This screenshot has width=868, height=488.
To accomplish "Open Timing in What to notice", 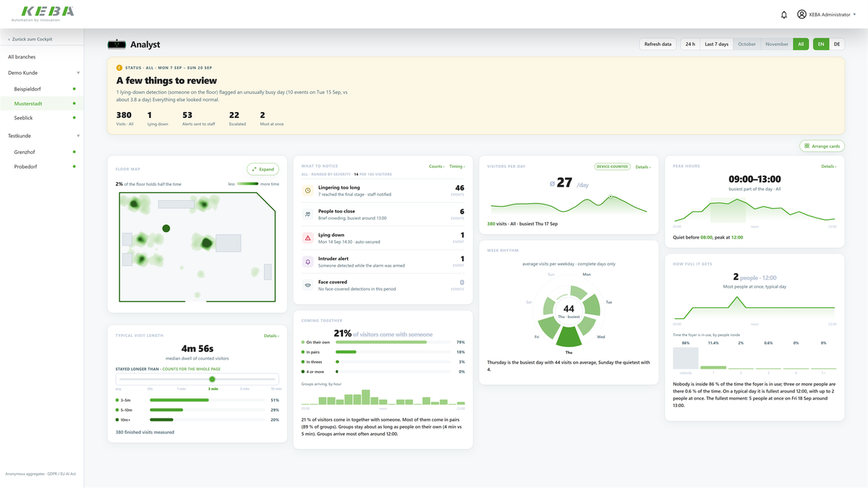I will pyautogui.click(x=456, y=166).
